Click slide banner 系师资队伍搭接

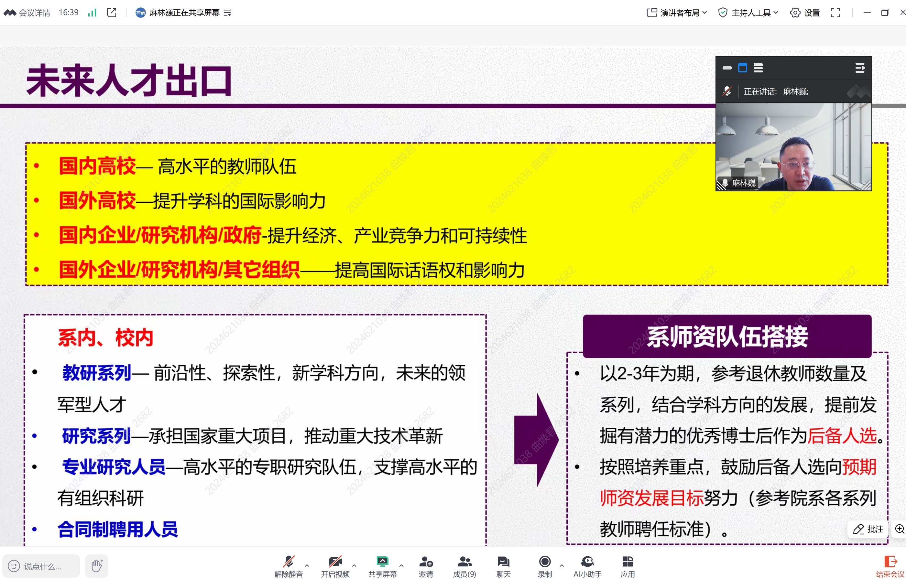tap(727, 337)
